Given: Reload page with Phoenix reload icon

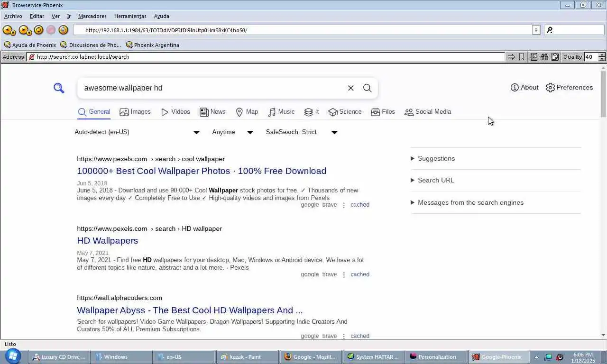Looking at the screenshot, I should 39,30.
